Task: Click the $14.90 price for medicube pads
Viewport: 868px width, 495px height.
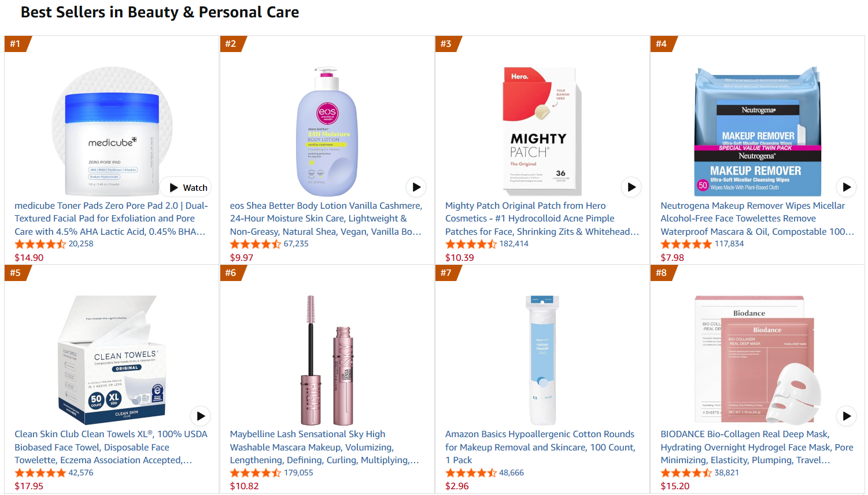Action: click(29, 257)
